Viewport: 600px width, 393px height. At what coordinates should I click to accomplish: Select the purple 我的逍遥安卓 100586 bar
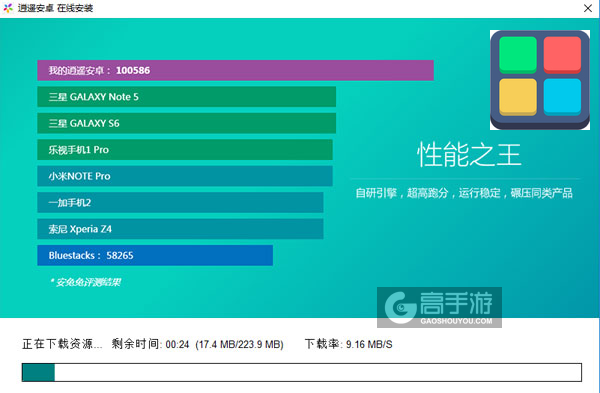(235, 70)
